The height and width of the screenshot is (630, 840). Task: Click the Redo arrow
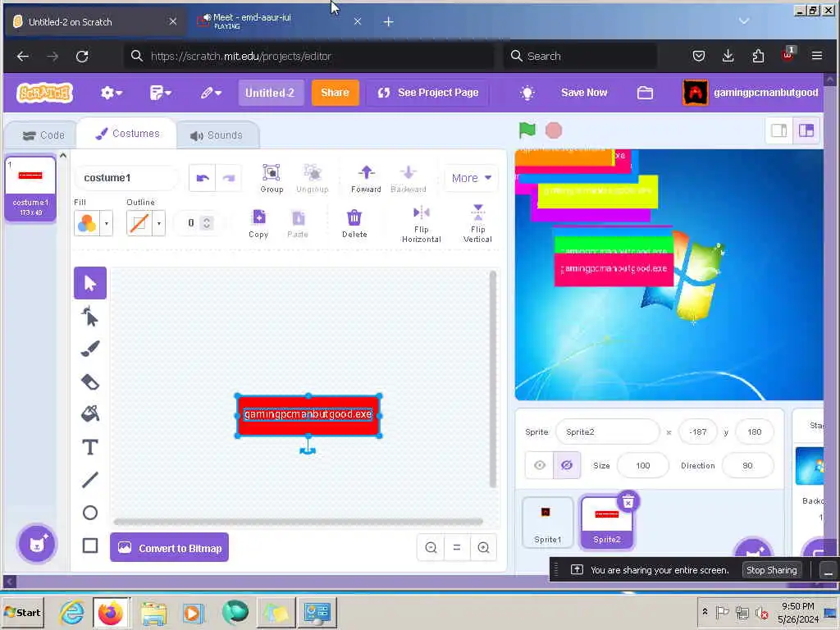[x=229, y=178]
